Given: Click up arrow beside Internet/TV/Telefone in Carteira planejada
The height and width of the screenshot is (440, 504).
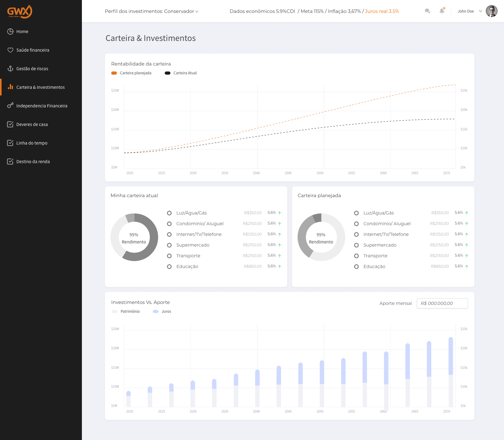Looking at the screenshot, I should point(467,234).
